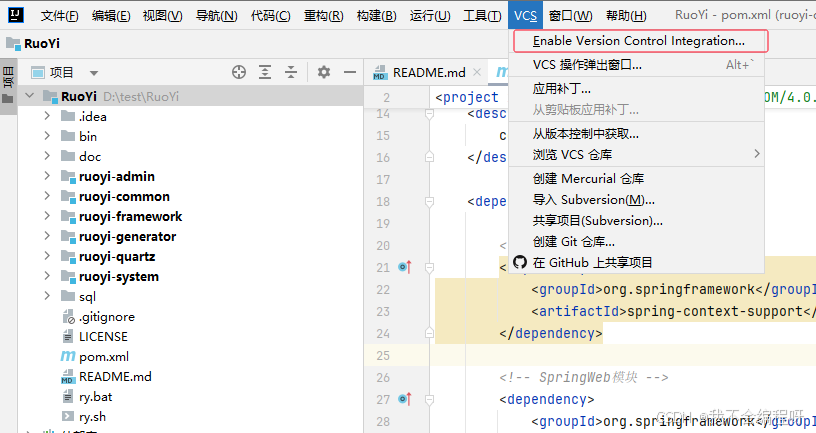
Task: Select 从版本控制中获取 menu item
Action: coord(636,134)
